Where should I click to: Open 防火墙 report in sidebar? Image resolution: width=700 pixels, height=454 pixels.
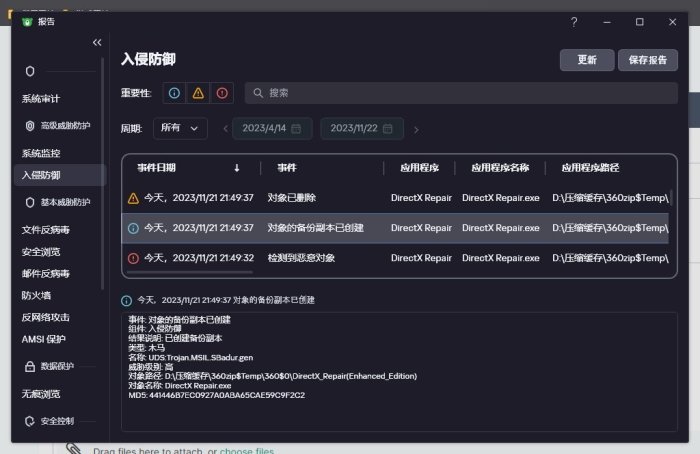coord(36,296)
